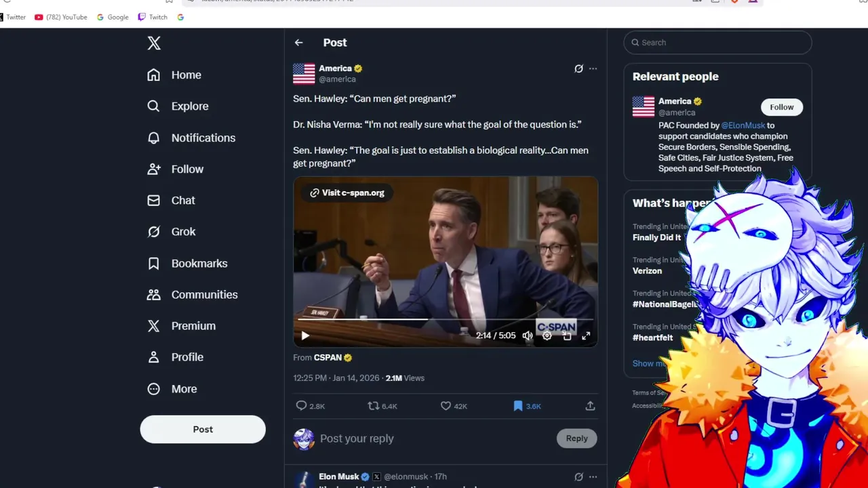This screenshot has height=488, width=868.
Task: Click the grey Reply button
Action: (x=577, y=439)
